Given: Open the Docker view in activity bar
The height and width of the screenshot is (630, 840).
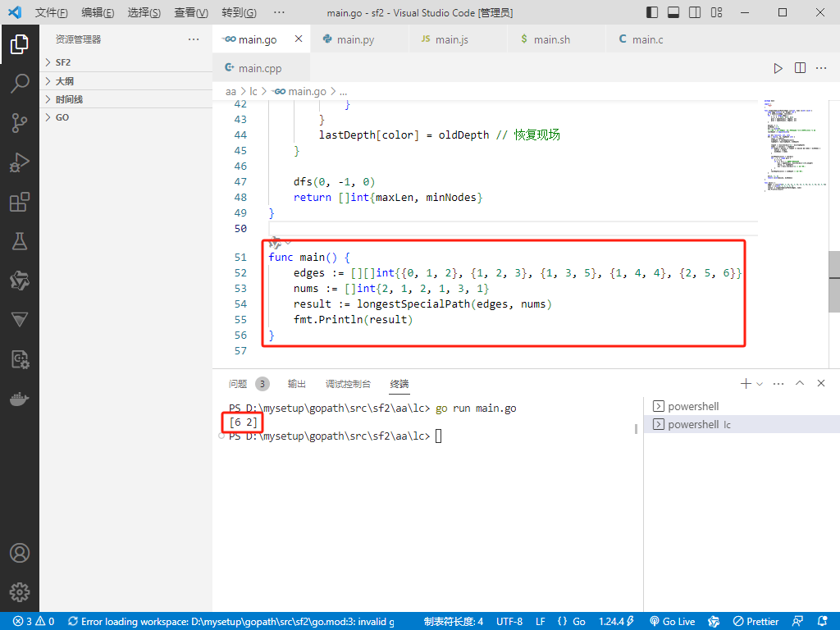Looking at the screenshot, I should point(20,399).
